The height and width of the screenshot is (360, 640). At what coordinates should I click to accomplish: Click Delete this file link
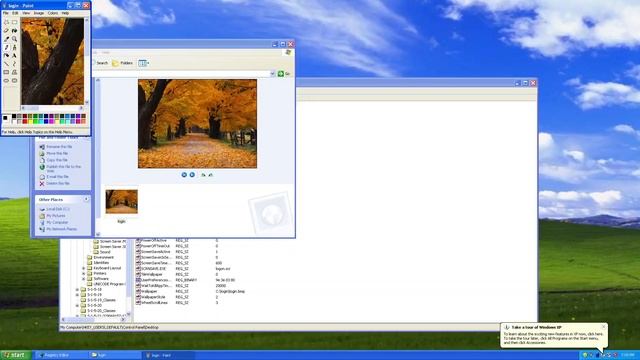[x=58, y=183]
